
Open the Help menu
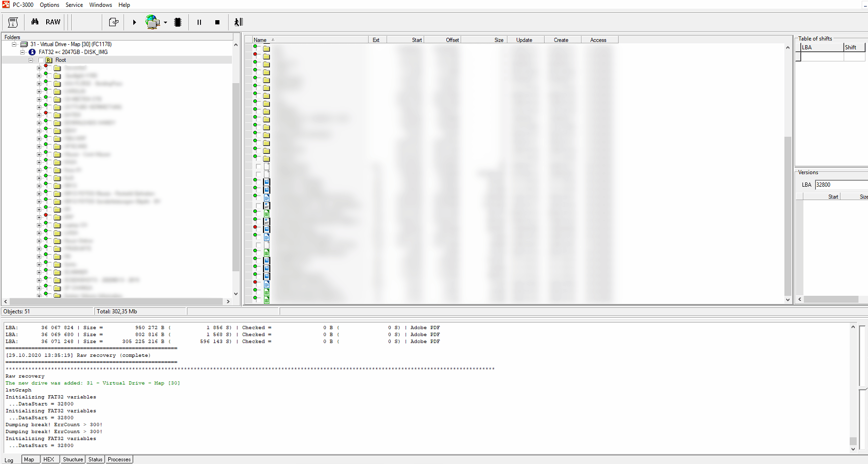pos(124,5)
